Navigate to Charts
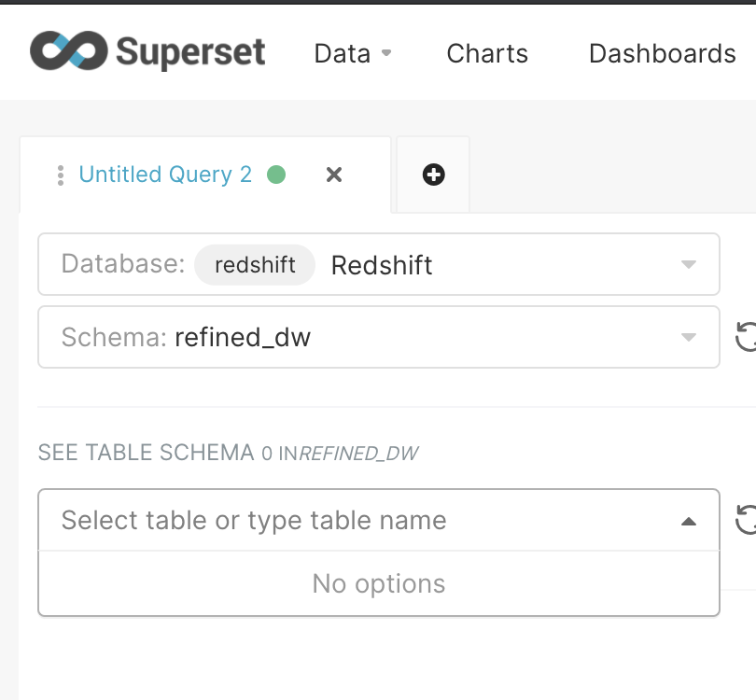 point(486,53)
